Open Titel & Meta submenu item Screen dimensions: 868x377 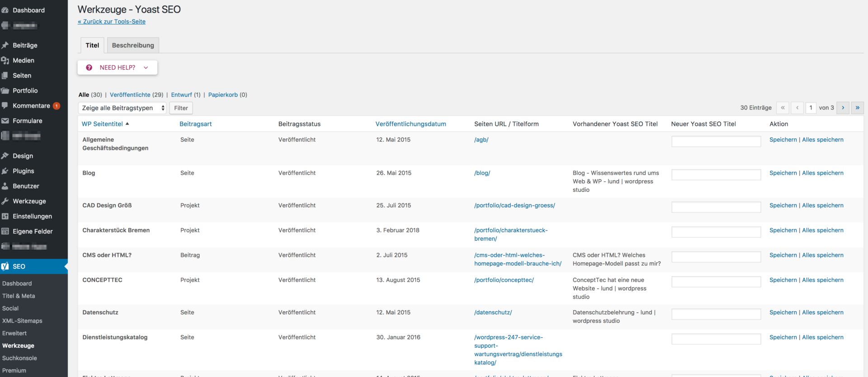coord(19,296)
